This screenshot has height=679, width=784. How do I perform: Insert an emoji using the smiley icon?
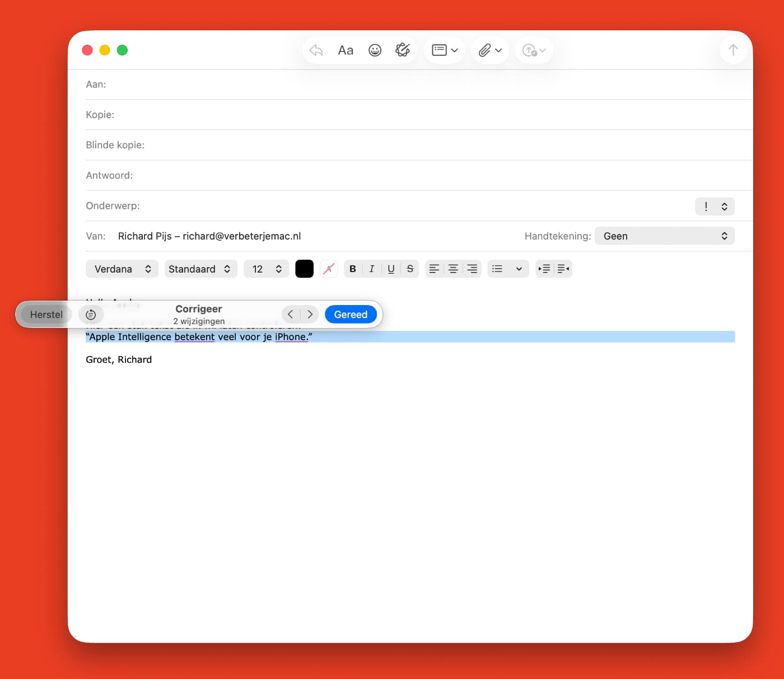tap(375, 50)
